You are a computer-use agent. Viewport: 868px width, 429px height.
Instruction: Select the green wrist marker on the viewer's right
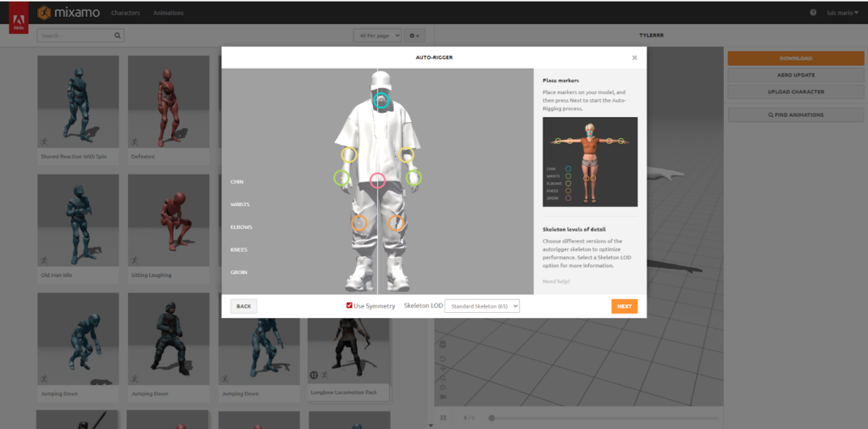coord(414,178)
